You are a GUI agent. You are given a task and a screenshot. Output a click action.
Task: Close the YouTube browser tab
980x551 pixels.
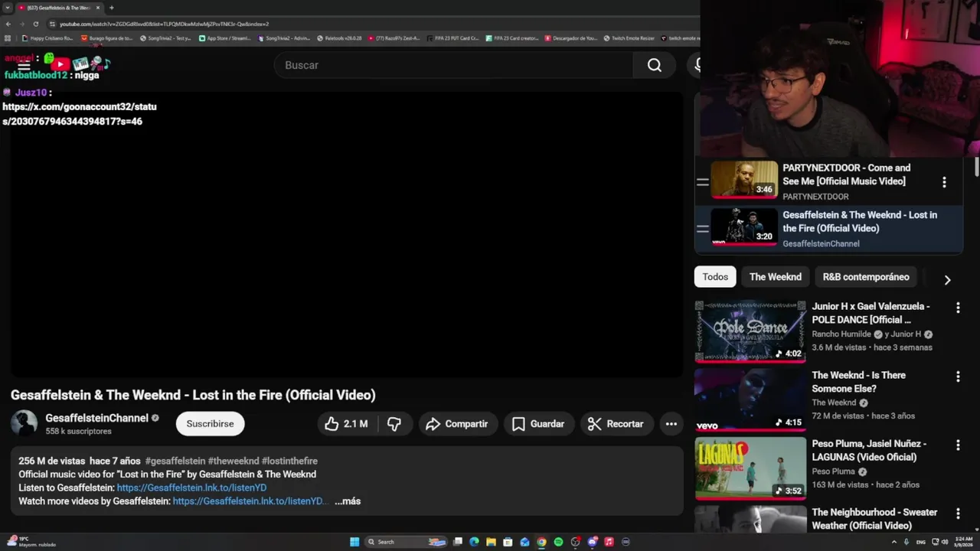[x=98, y=8]
